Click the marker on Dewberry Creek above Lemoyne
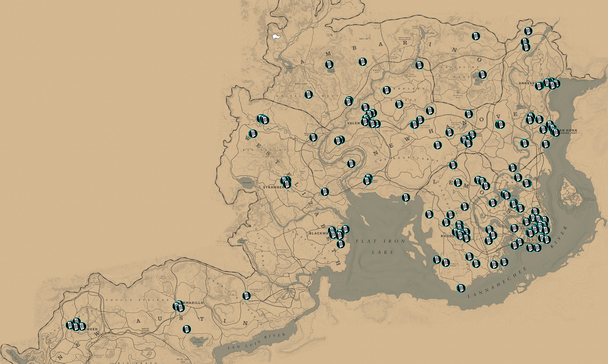Viewport: 608px width, 364px height. coord(453,164)
